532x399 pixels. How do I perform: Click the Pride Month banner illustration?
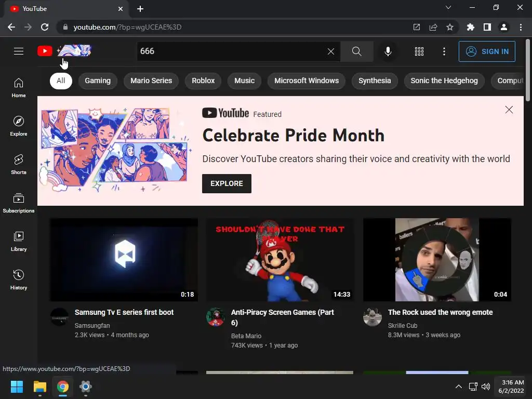(x=115, y=150)
